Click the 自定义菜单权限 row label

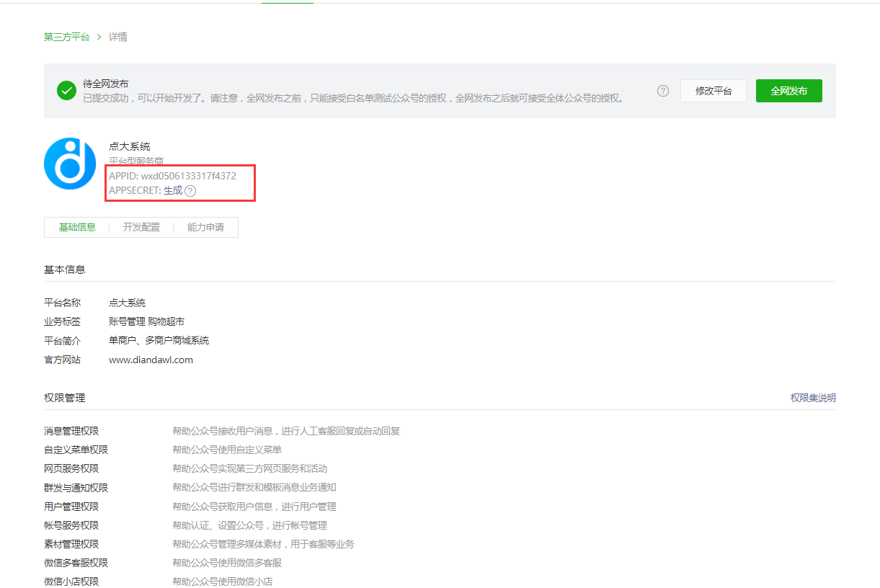(76, 450)
